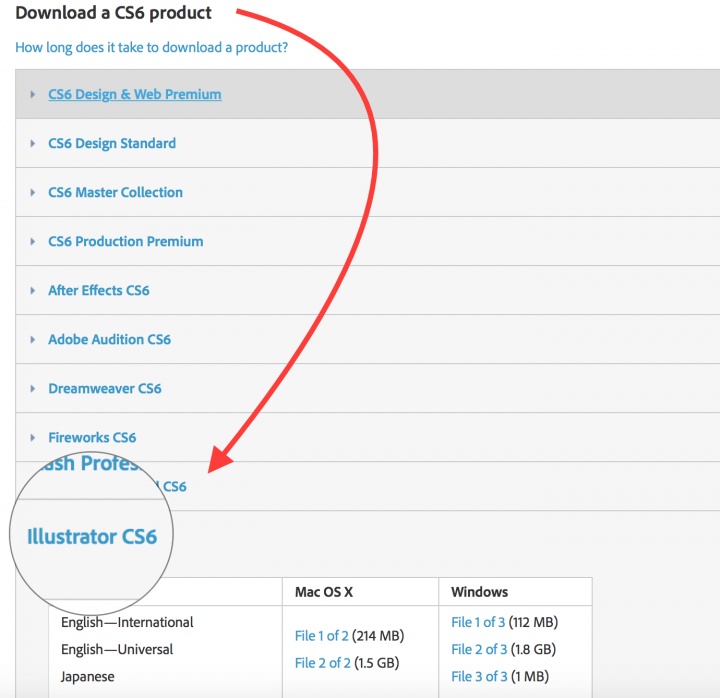Open 'How long does it take to download a product?' link
Image resolution: width=720 pixels, height=698 pixels.
point(152,47)
